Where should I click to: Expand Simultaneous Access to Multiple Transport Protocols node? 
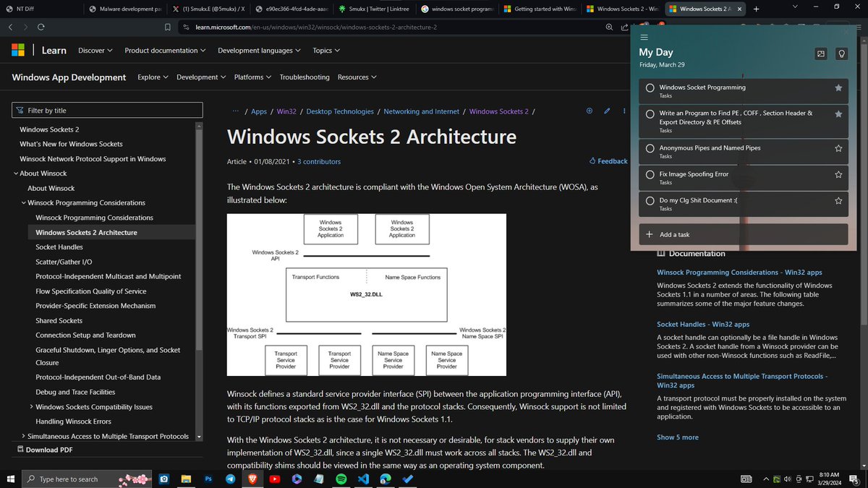[24, 436]
